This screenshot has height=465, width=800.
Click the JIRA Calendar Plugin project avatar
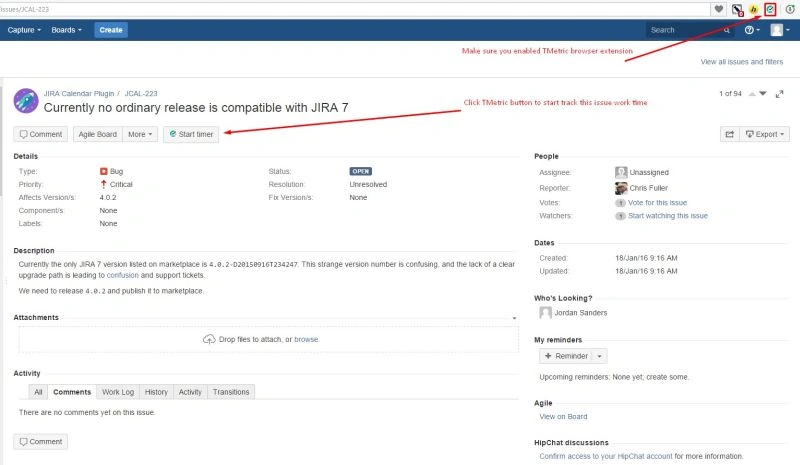tap(26, 101)
